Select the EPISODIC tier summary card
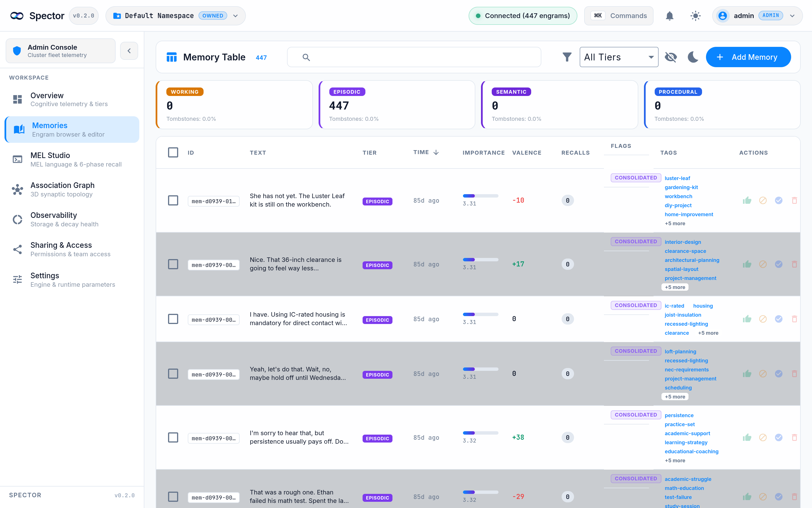The height and width of the screenshot is (508, 812). 397,105
